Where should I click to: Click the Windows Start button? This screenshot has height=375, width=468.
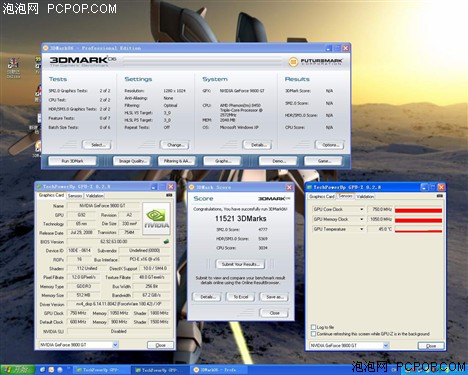pos(17,370)
